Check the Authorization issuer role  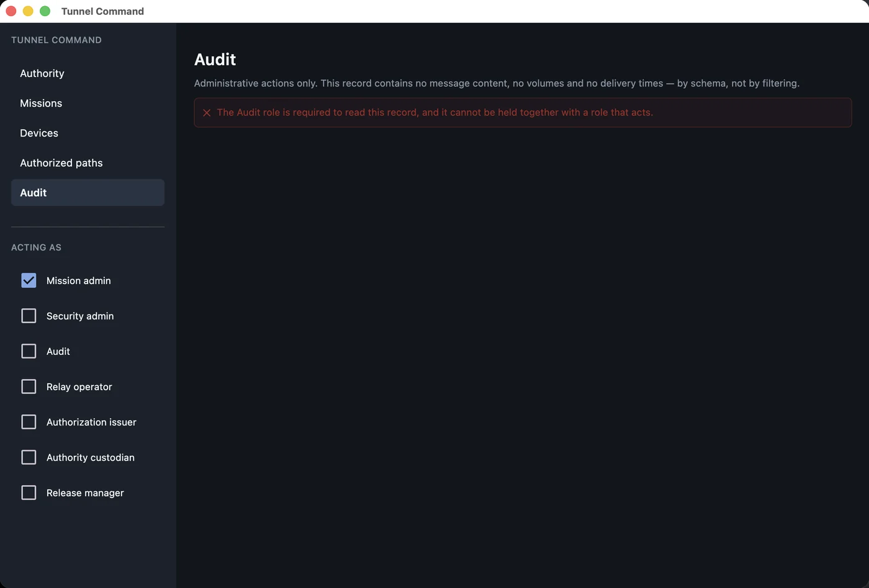click(x=29, y=422)
